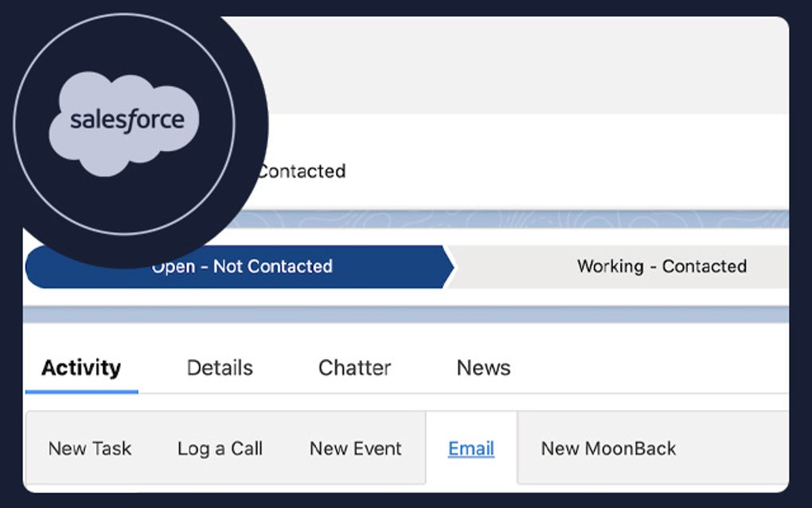The width and height of the screenshot is (812, 508).
Task: Click the blue underline beneath the Activity tab
Action: 81,391
